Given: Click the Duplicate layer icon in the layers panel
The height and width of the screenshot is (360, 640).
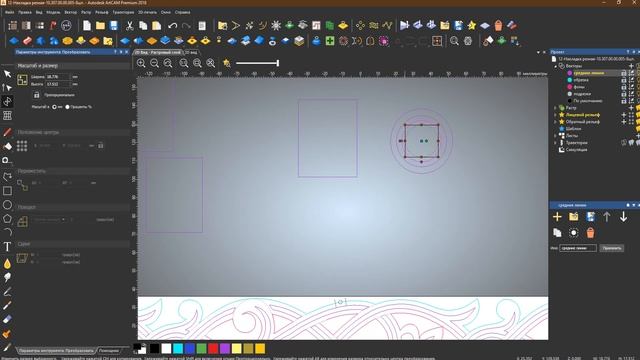Looking at the screenshot, I should [x=557, y=233].
